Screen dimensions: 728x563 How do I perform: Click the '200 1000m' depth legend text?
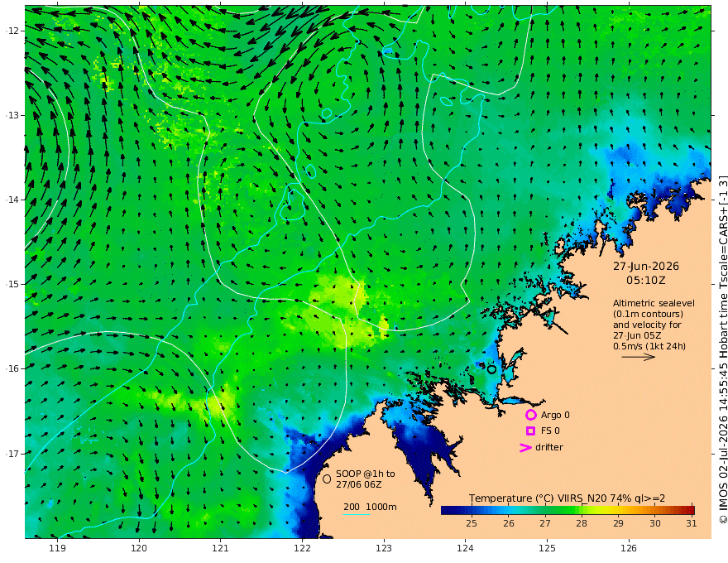click(x=370, y=507)
